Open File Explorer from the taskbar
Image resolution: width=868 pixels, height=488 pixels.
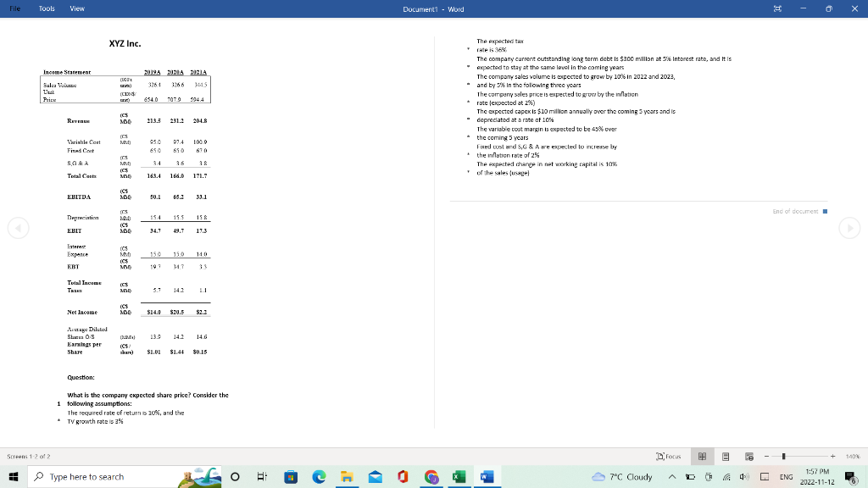click(x=347, y=478)
